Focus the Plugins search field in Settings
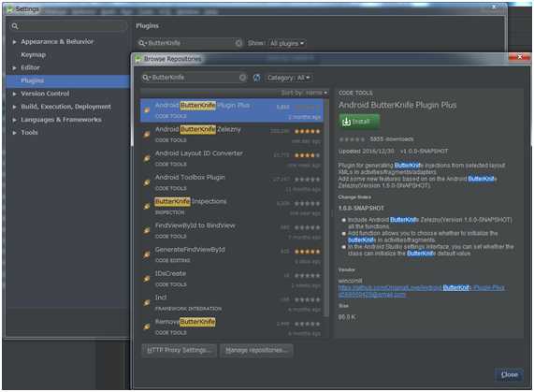The height and width of the screenshot is (392, 534). tap(190, 43)
